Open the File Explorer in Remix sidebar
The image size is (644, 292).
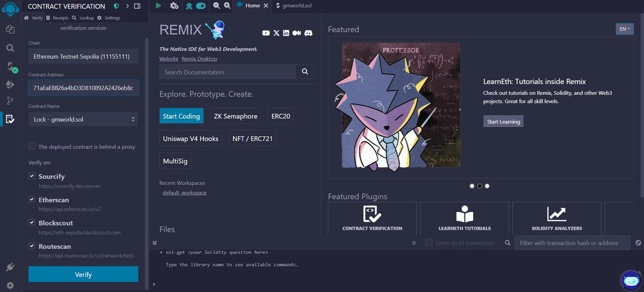tap(10, 30)
